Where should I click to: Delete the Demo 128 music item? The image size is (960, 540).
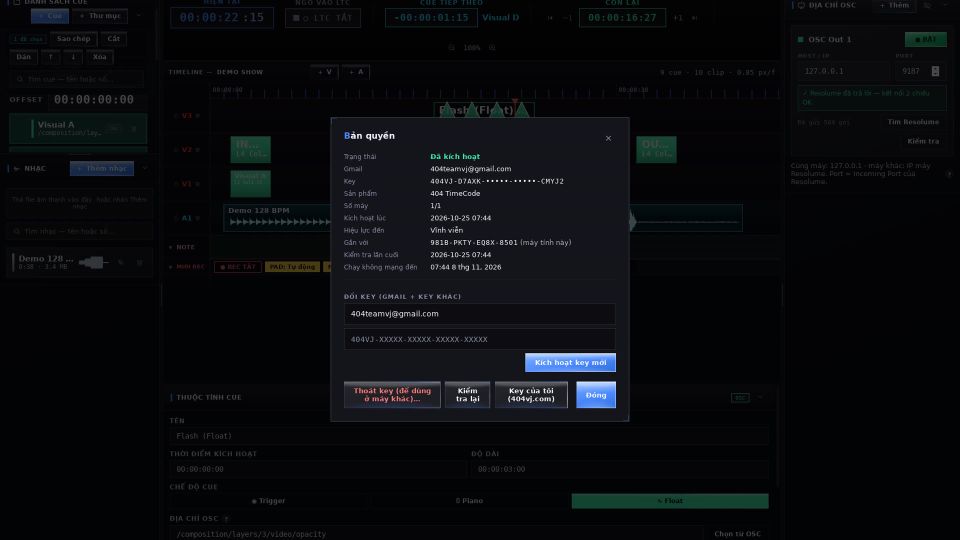[140, 263]
